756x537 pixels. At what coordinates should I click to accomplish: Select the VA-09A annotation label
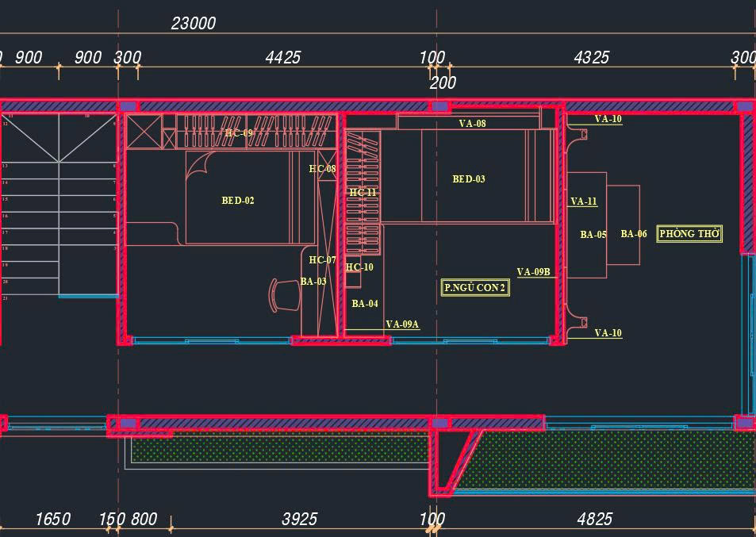402,324
